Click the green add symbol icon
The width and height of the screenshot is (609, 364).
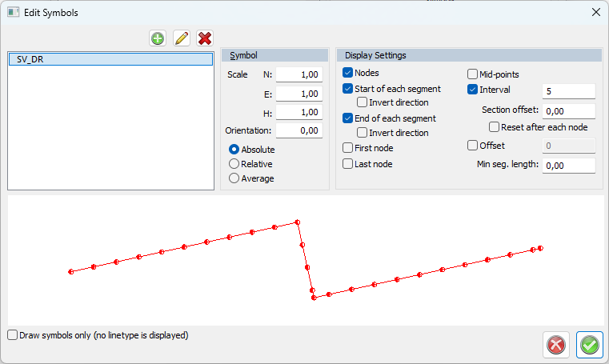(158, 38)
